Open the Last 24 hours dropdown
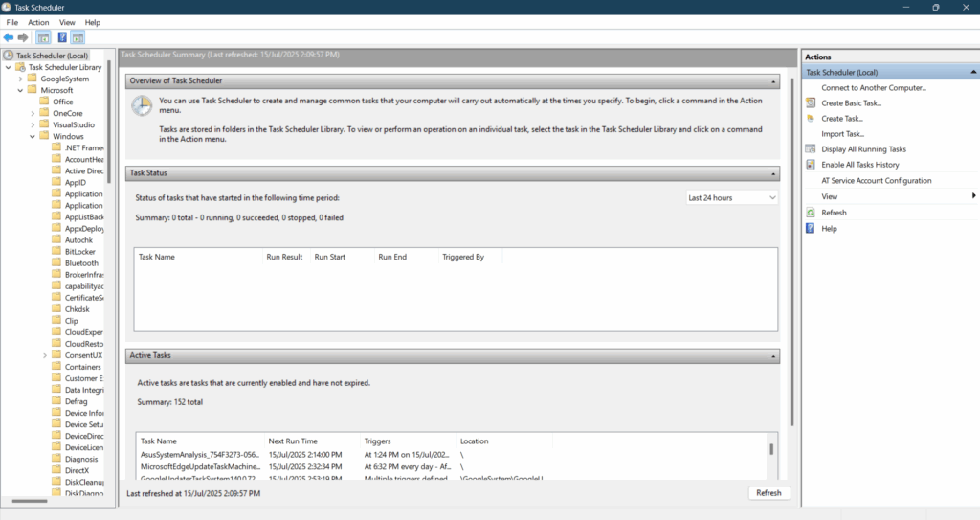 click(731, 197)
